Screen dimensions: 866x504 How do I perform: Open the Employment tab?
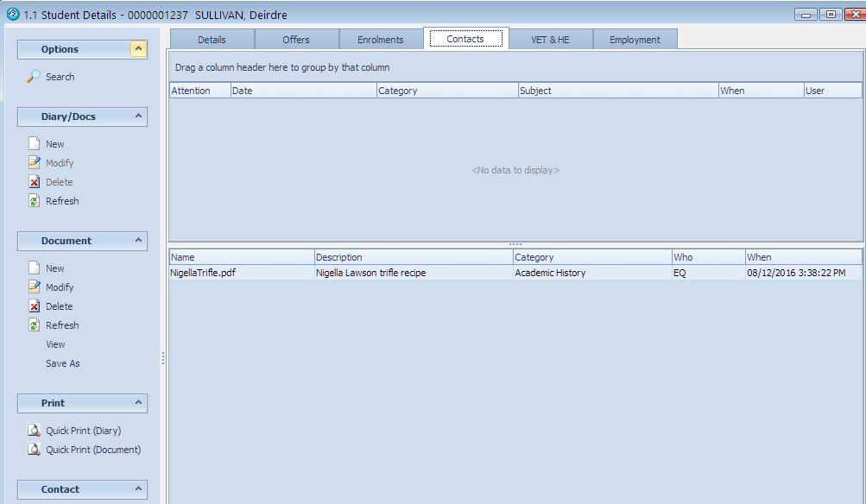tap(635, 39)
